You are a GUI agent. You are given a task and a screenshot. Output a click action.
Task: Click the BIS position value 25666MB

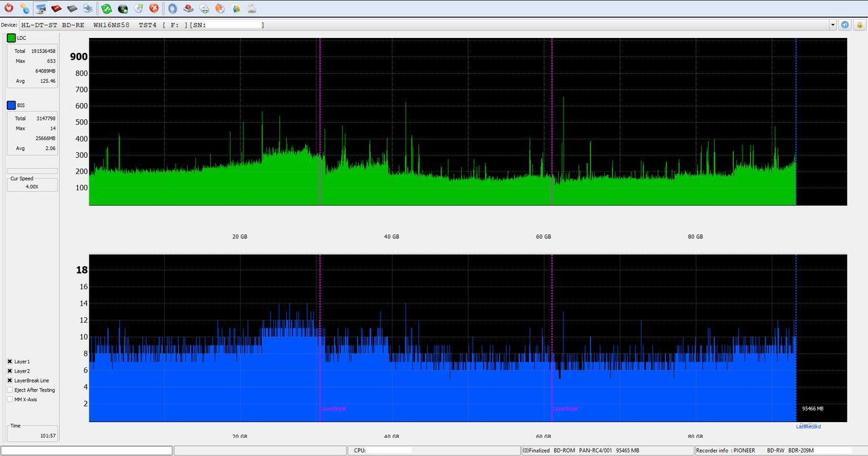45,138
